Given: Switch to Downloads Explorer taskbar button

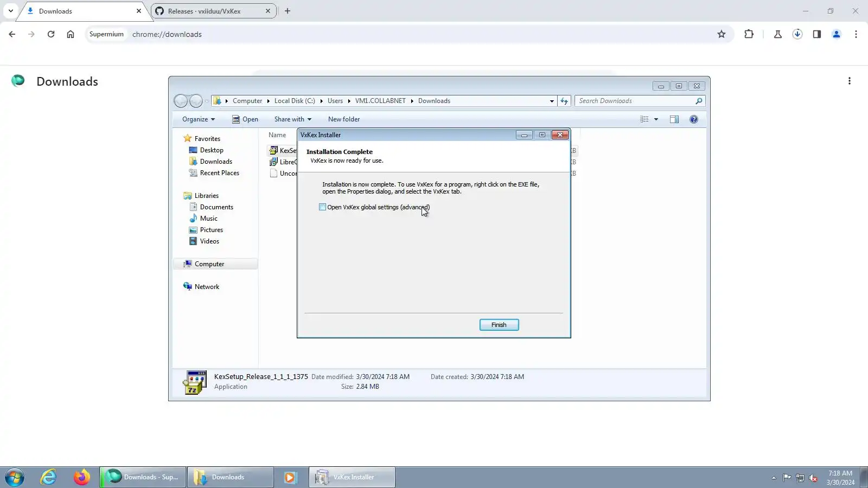Looking at the screenshot, I should click(231, 477).
